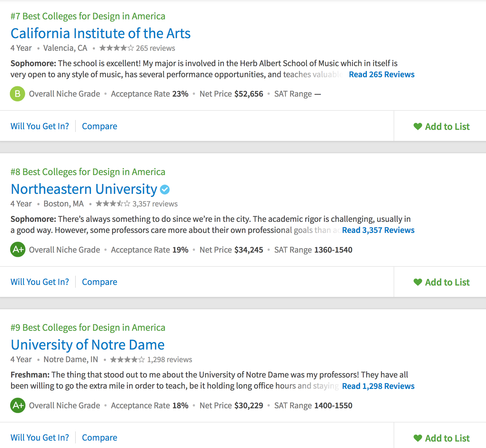Open the Northeastern University profile
The height and width of the screenshot is (448, 486).
click(84, 189)
